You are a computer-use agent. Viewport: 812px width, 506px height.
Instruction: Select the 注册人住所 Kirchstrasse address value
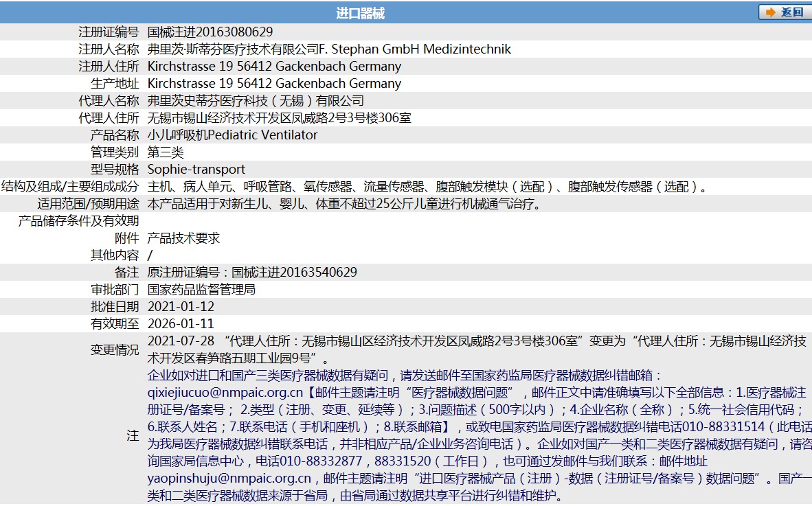pyautogui.click(x=275, y=66)
